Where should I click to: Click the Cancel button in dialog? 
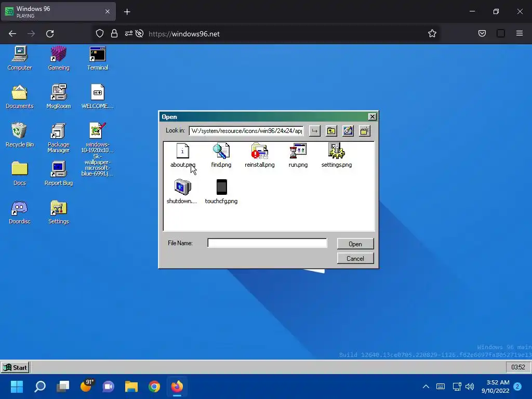point(355,259)
